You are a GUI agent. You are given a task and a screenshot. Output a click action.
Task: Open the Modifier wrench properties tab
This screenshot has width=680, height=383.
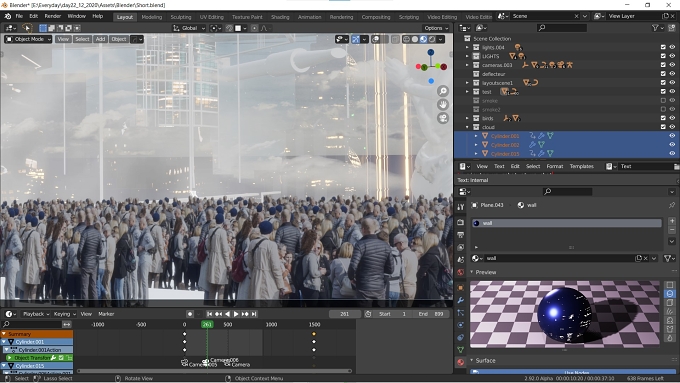pos(461,300)
